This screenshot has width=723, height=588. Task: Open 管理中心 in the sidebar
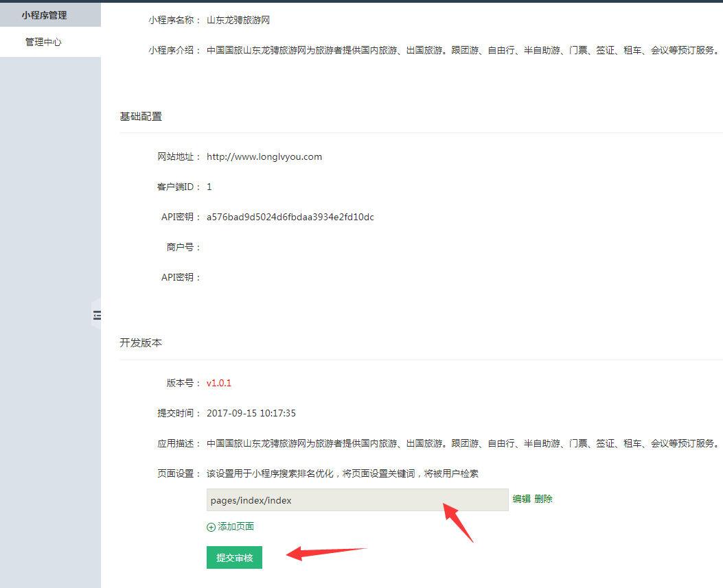tap(43, 42)
